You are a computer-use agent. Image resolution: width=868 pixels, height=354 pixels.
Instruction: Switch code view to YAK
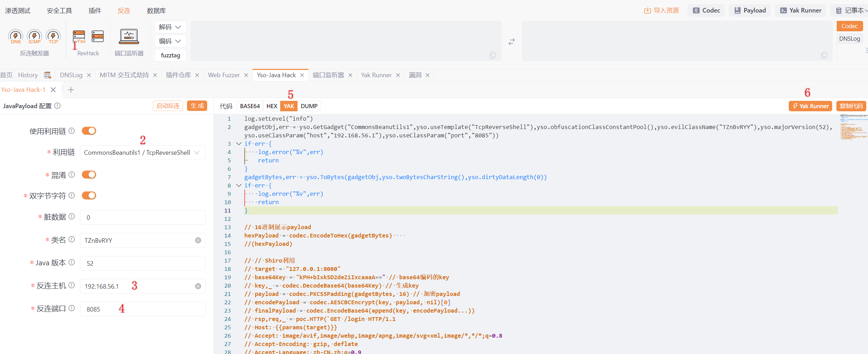pyautogui.click(x=289, y=106)
